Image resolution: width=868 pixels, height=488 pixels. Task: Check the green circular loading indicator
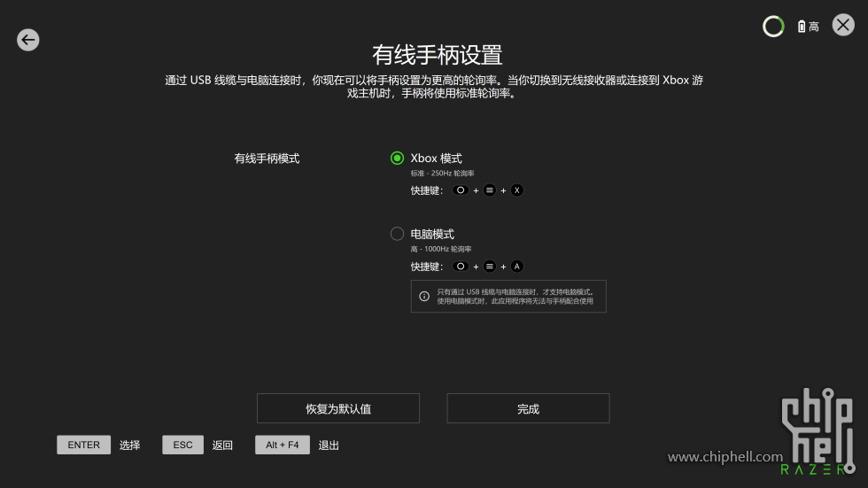click(773, 26)
